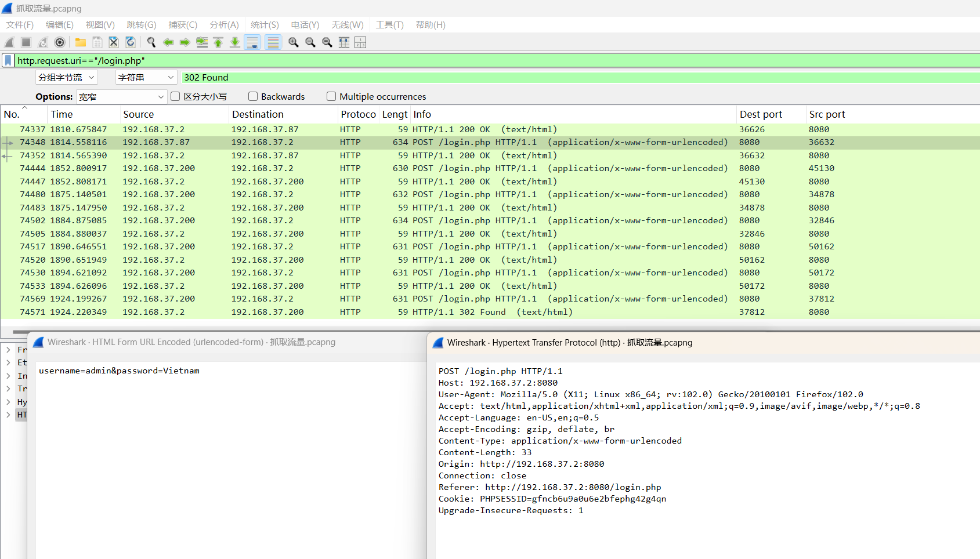This screenshot has width=980, height=559.
Task: Click the username=admin&password=Vietnam text
Action: (x=119, y=371)
